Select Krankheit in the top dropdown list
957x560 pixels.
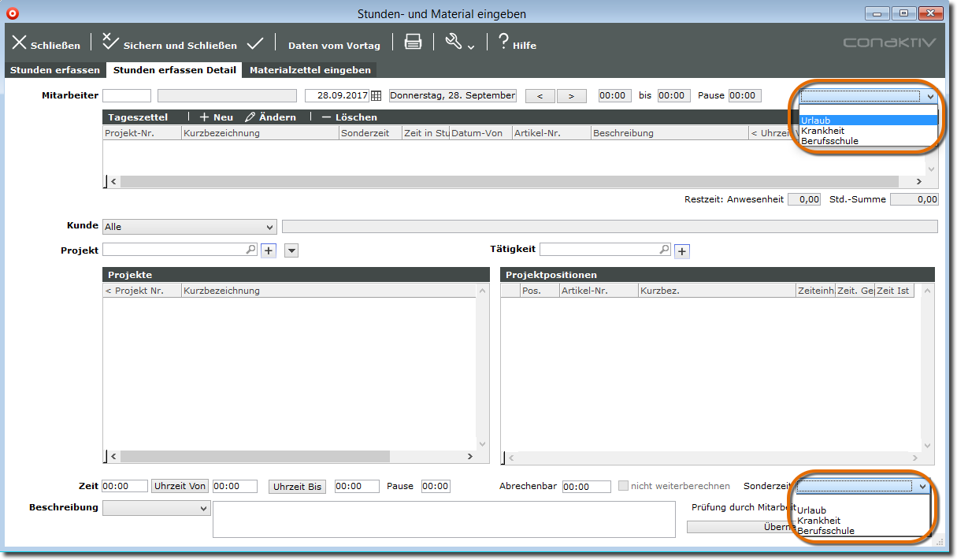(x=822, y=131)
